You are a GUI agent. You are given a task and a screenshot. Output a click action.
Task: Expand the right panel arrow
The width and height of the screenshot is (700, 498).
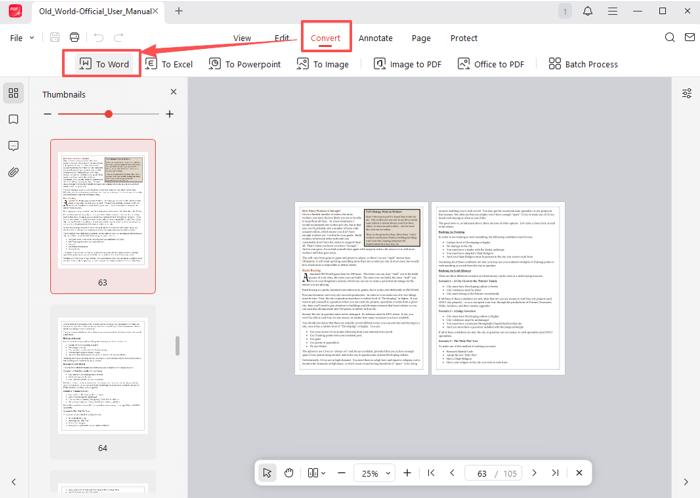[x=686, y=482]
